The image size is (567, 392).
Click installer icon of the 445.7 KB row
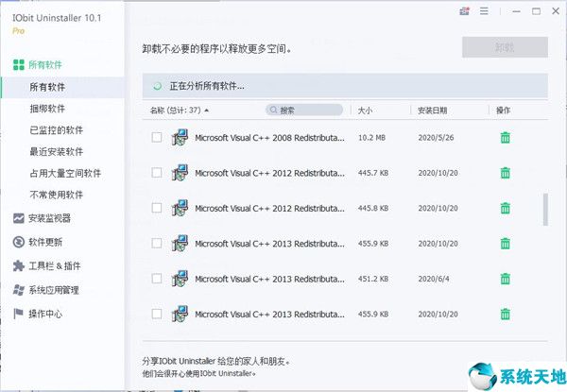tap(180, 173)
